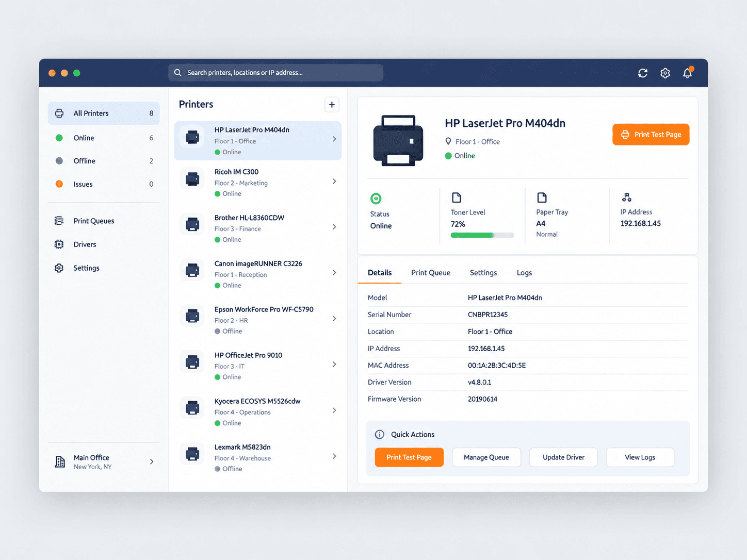The width and height of the screenshot is (747, 560).
Task: Open settings via top bar gear icon
Action: pos(665,73)
